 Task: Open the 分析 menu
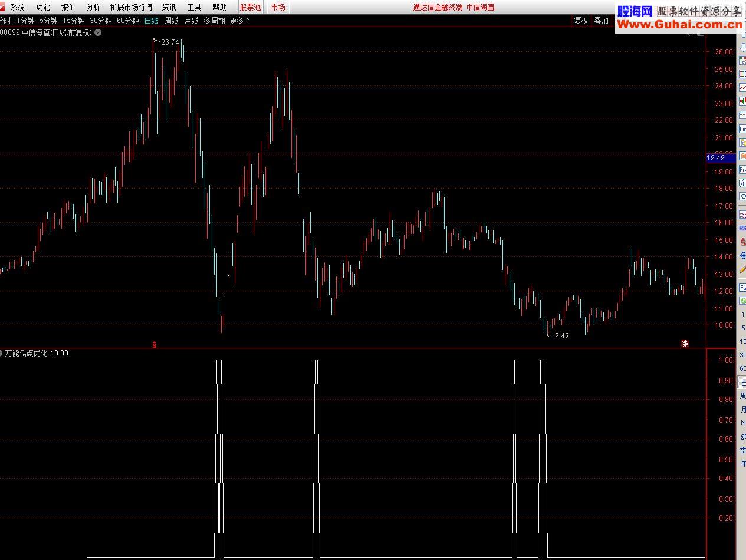pyautogui.click(x=93, y=7)
